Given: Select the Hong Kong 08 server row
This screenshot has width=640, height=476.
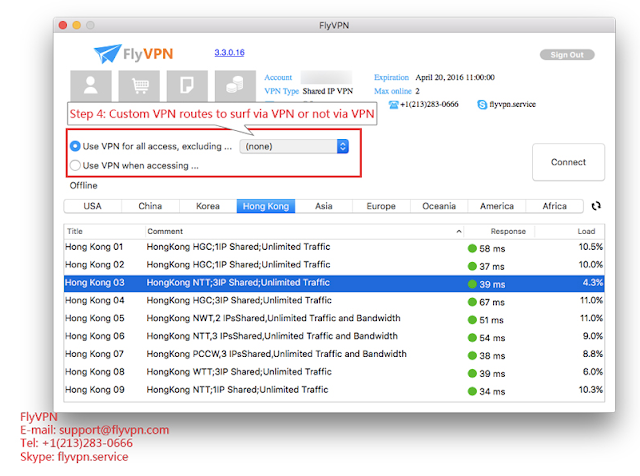Looking at the screenshot, I should tap(334, 372).
